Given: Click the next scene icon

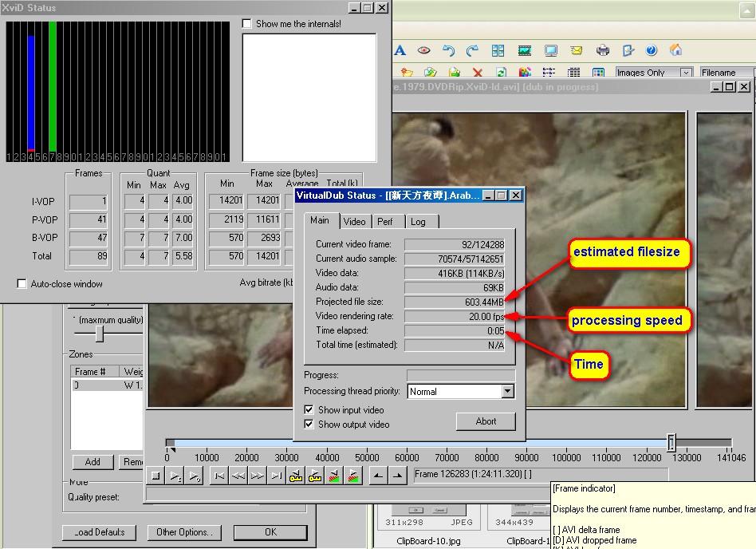Looking at the screenshot, I should [x=353, y=476].
